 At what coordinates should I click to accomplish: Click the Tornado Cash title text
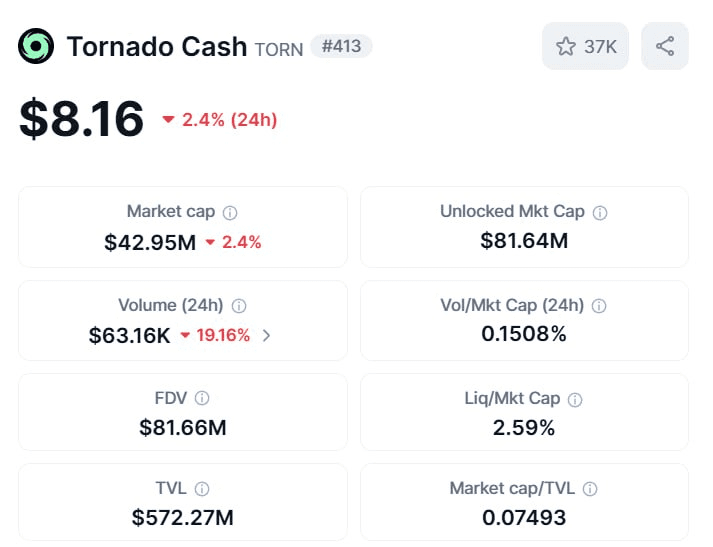[x=157, y=46]
